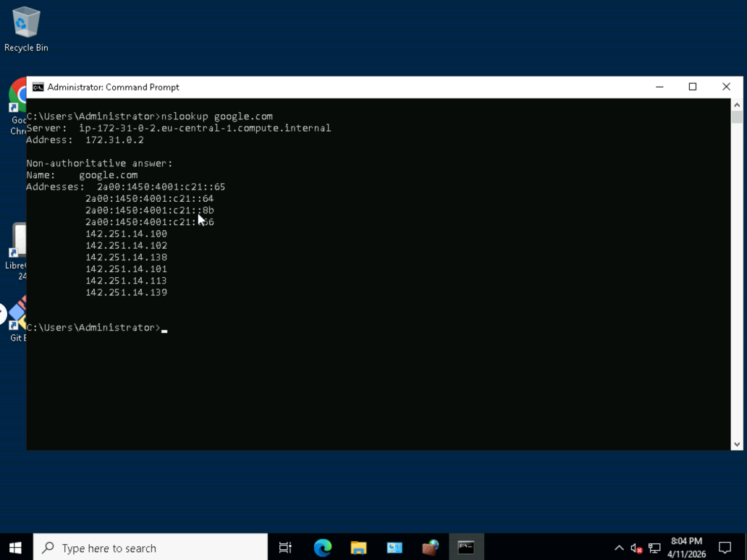Click the vertical scrollbar thumb in Command Prompt
747x560 pixels.
tap(737, 116)
